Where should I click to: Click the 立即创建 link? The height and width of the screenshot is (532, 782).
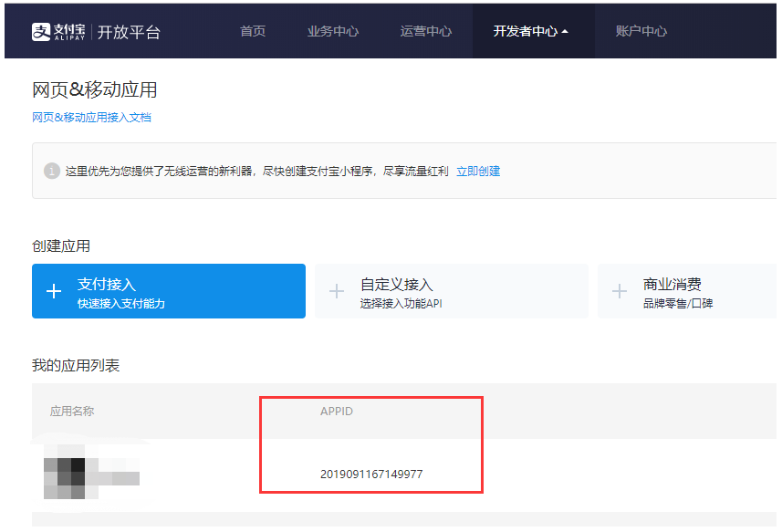(x=478, y=171)
